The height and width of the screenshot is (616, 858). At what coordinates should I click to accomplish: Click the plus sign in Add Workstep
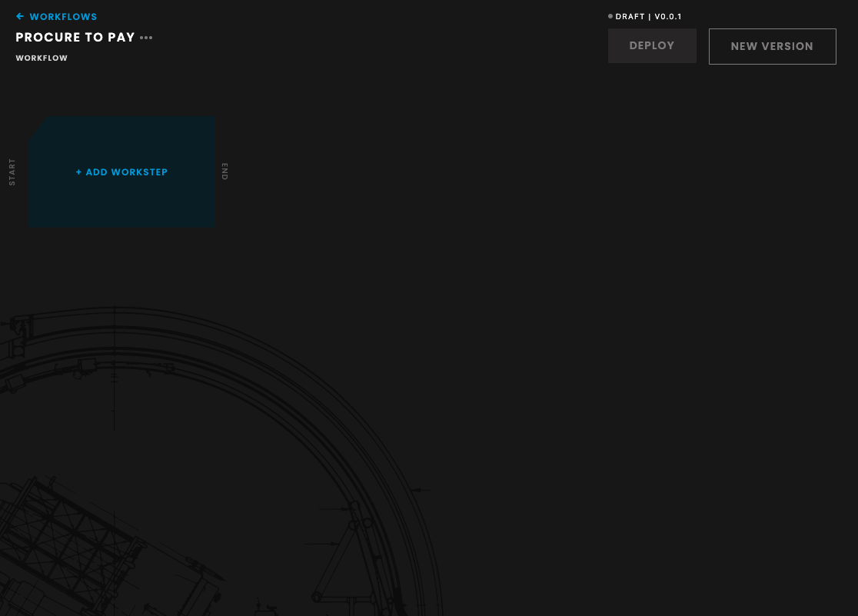pyautogui.click(x=78, y=172)
